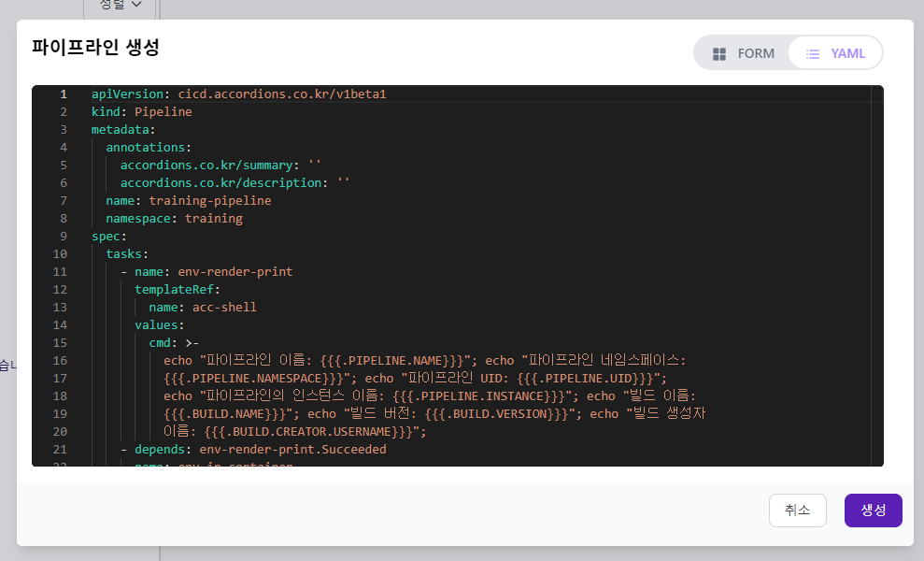Click the {{{.PIPELINE.NAMESPACE}}} template variable

pyautogui.click(x=253, y=378)
